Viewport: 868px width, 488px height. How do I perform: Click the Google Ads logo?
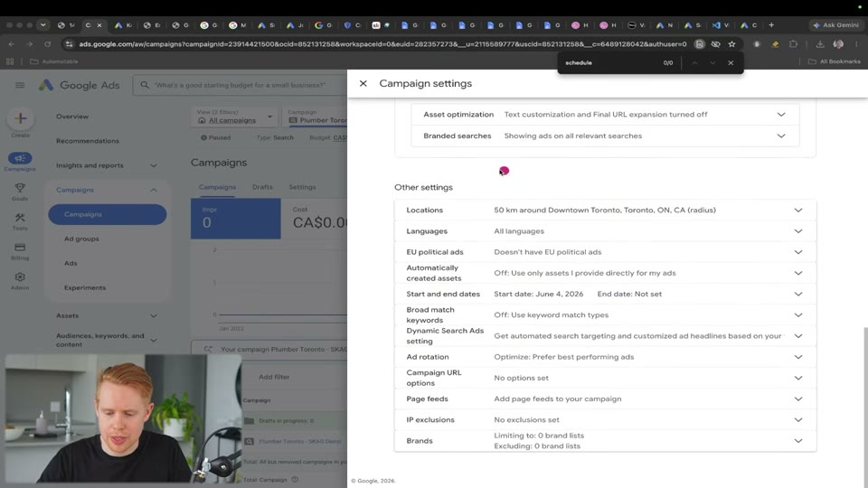(x=80, y=85)
